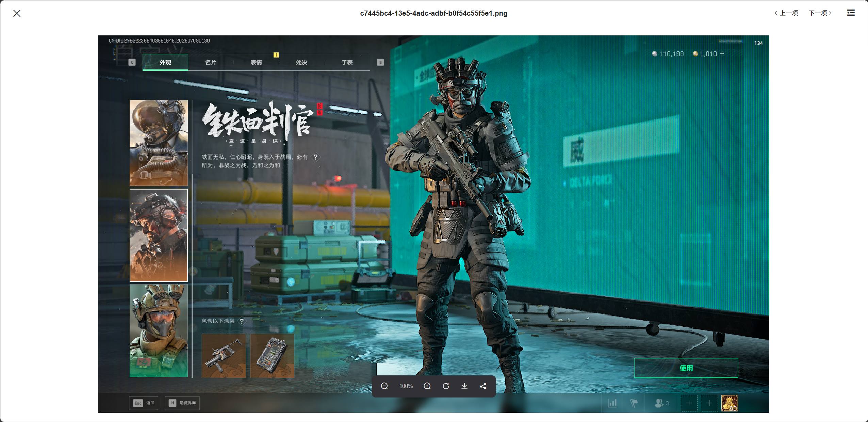Screen dimensions: 868x422
Task: Zoom in with the magnifier plus icon
Action: click(427, 386)
